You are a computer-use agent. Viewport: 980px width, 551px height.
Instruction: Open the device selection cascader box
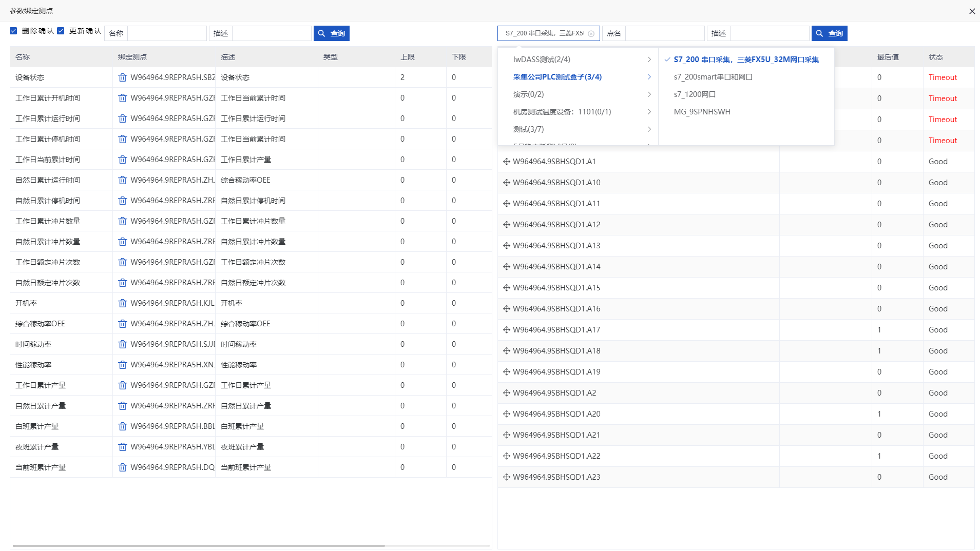pyautogui.click(x=548, y=33)
